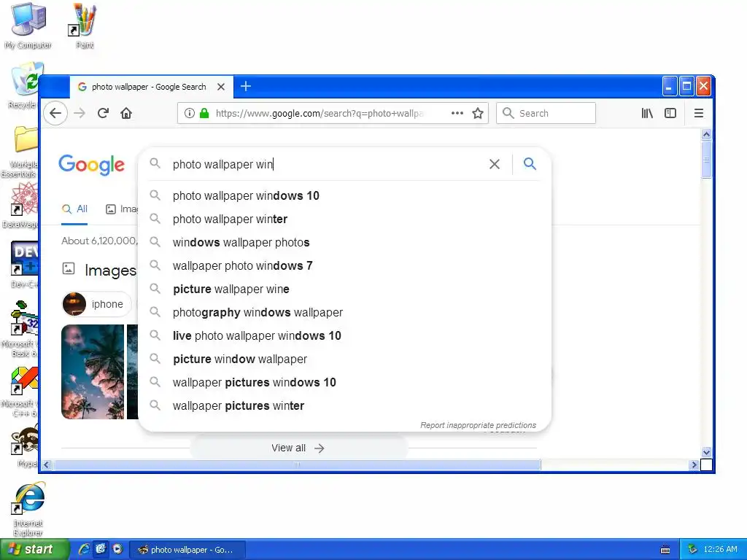Open the Dev-C++ desktop shortcut
Image resolution: width=747 pixels, height=560 pixels.
pos(24,265)
